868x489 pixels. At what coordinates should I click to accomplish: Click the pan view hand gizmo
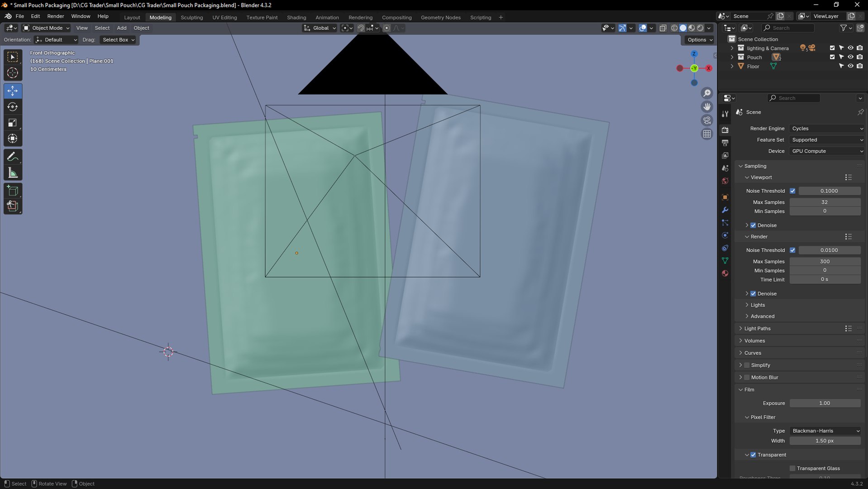pos(707,107)
